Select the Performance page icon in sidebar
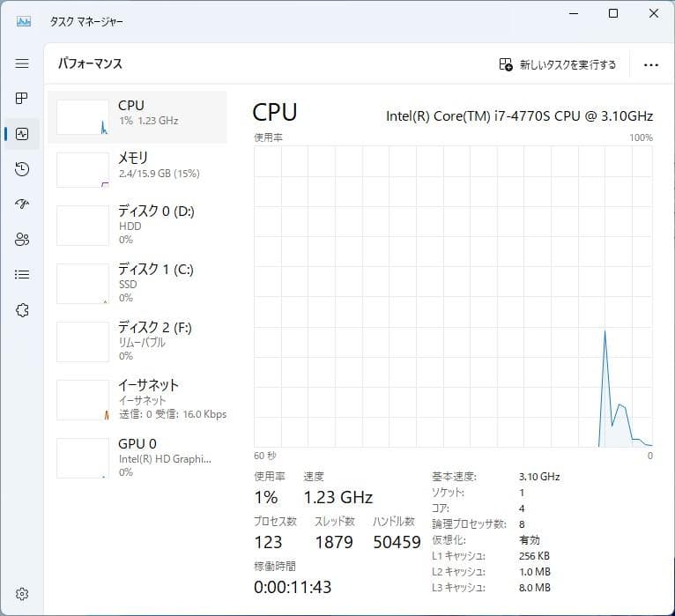The height and width of the screenshot is (616, 675). click(x=22, y=134)
